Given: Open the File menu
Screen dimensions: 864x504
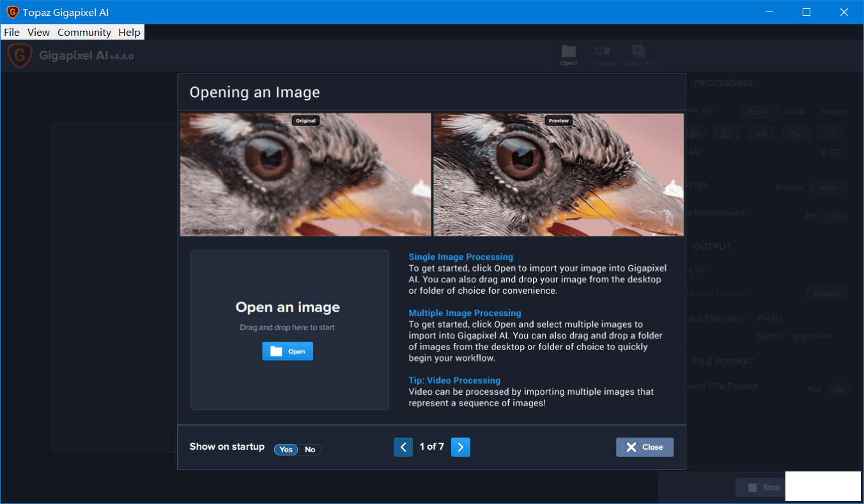Looking at the screenshot, I should [x=12, y=32].
